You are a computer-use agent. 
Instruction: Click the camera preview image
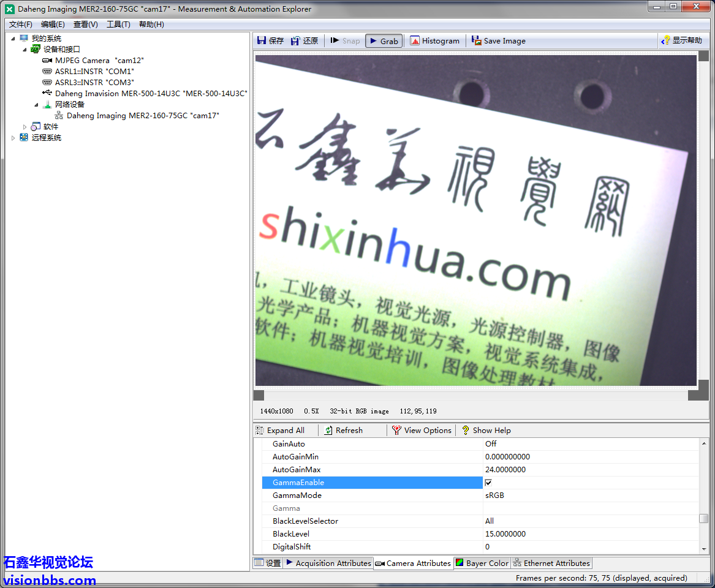pyautogui.click(x=475, y=221)
